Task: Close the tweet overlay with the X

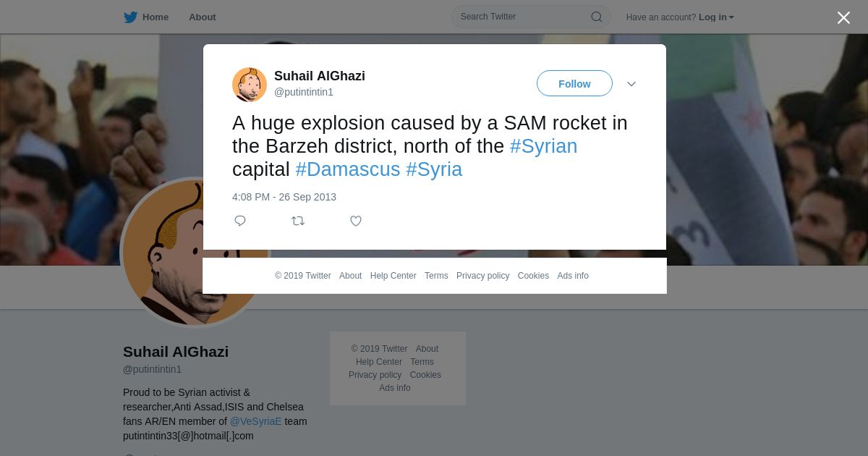Action: pos(843,17)
